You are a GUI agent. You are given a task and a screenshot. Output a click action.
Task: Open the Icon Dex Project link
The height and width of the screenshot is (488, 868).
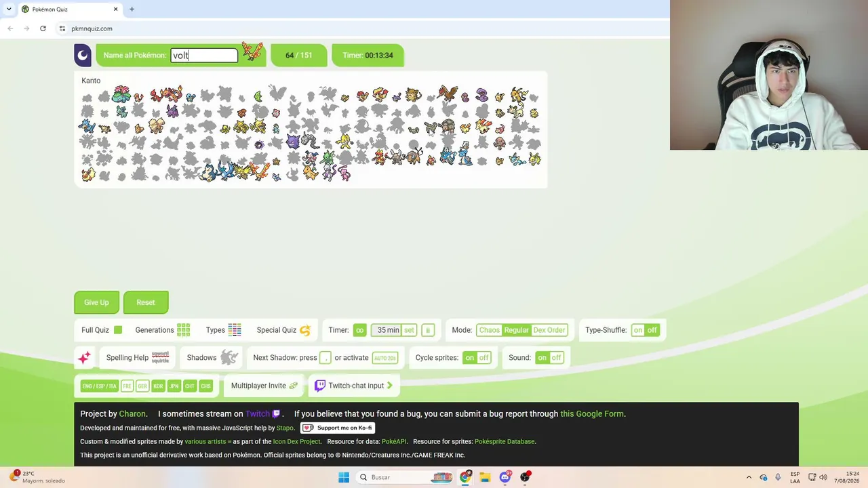pos(296,442)
